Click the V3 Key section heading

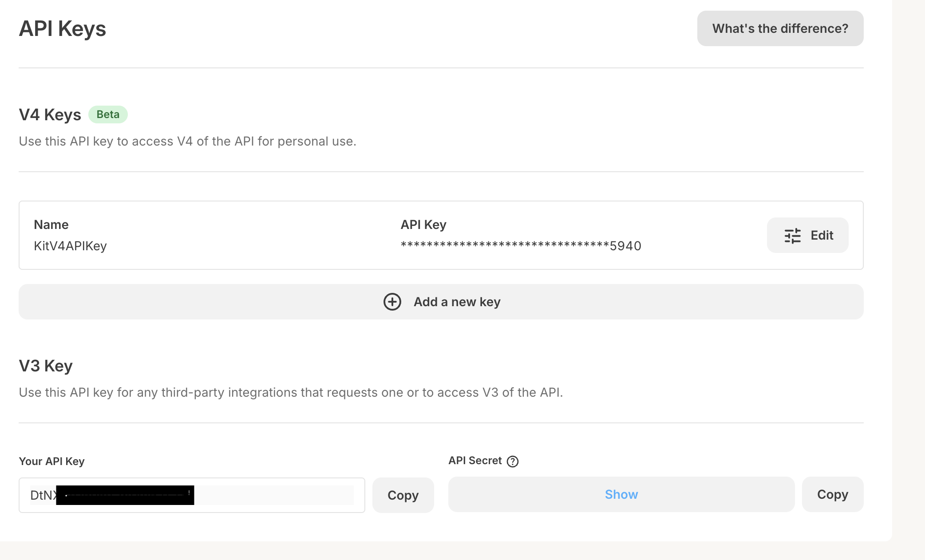coord(46,366)
